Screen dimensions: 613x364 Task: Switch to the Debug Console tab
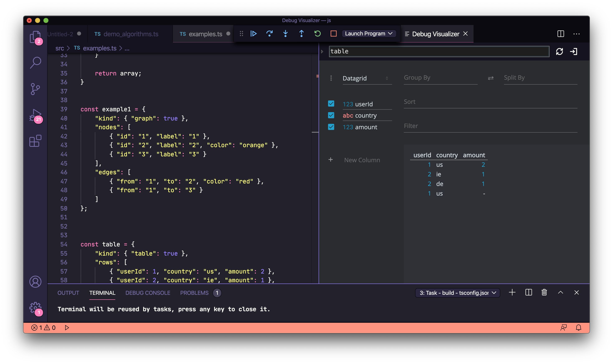coord(148,293)
